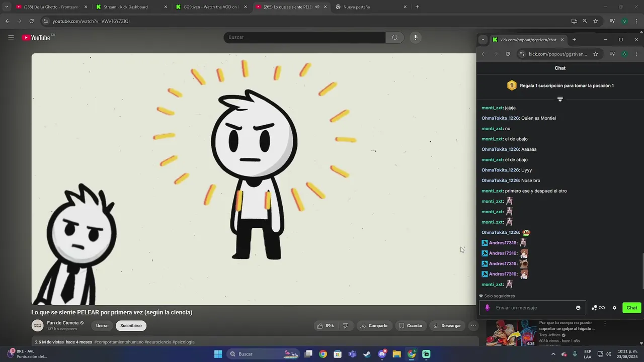
Task: Open Microsoft Teams from the taskbar
Action: point(352,354)
